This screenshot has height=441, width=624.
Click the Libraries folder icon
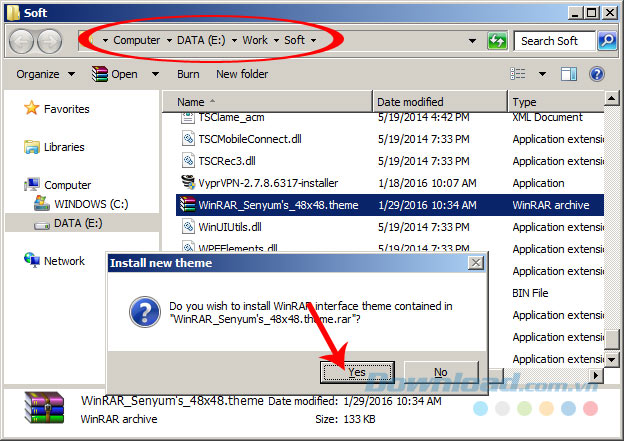[31, 147]
